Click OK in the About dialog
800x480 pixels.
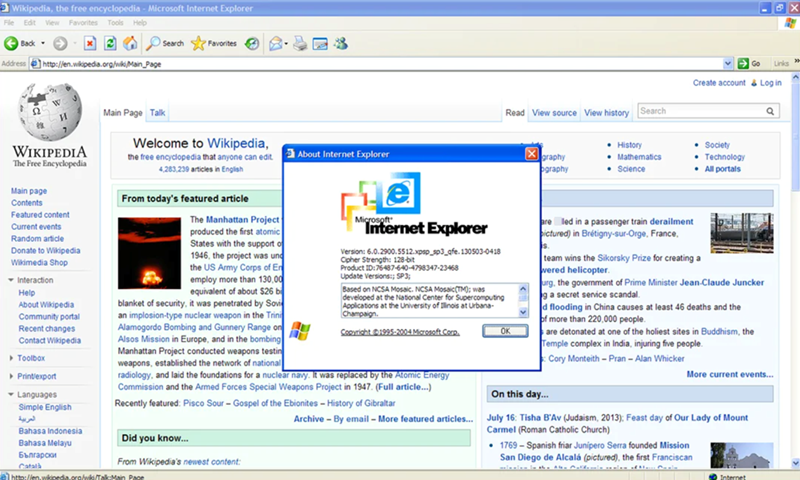505,331
